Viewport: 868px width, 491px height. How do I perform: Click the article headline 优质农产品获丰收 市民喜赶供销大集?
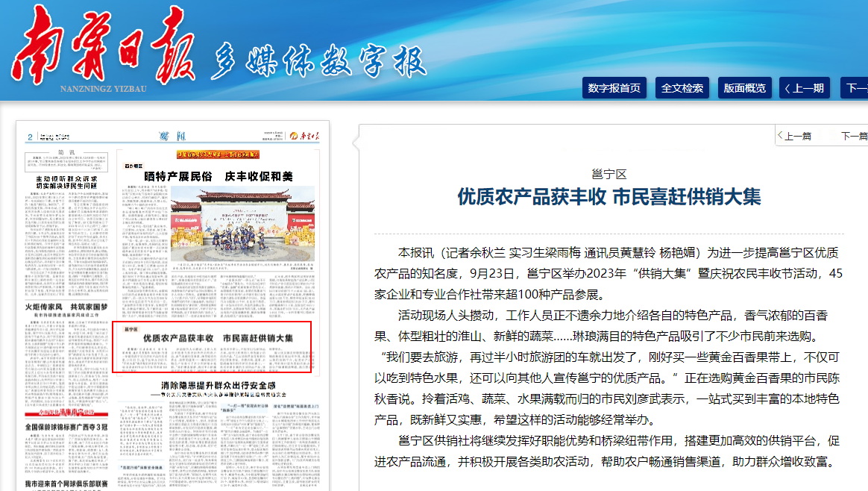[609, 197]
